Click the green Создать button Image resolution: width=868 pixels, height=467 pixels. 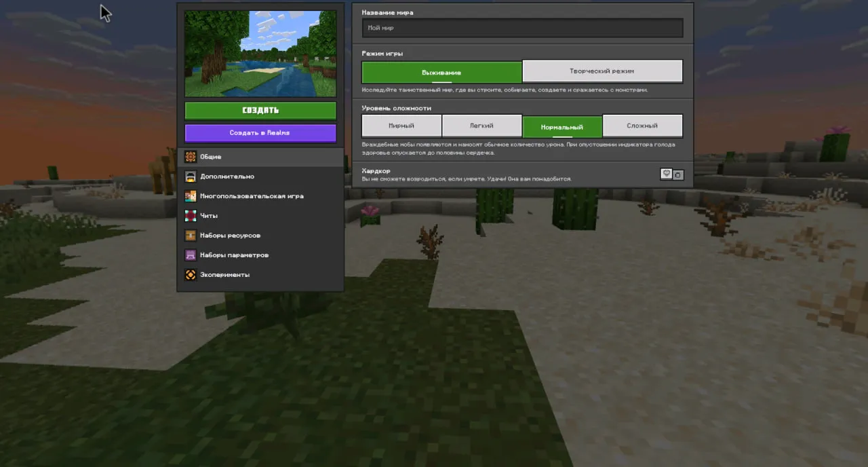pos(260,111)
